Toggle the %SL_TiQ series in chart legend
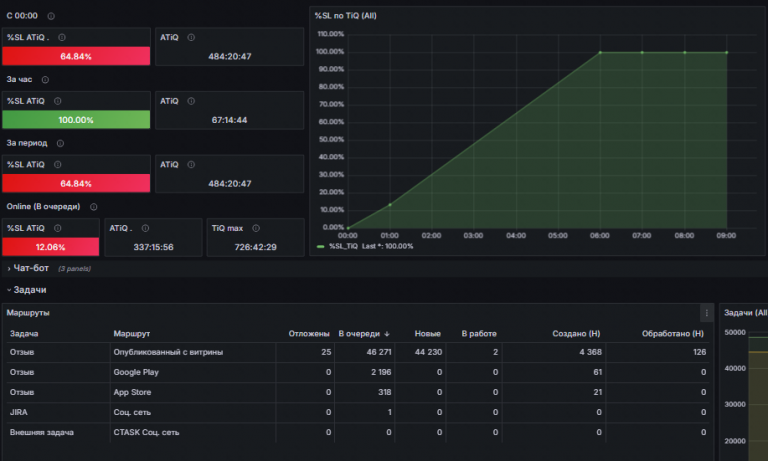Viewport: 768px width, 461px height. click(x=342, y=246)
